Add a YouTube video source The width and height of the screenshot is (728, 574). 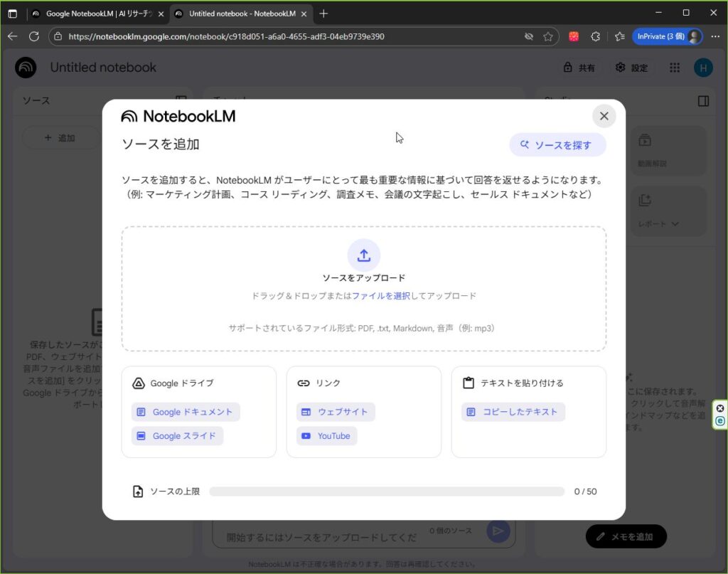click(327, 436)
